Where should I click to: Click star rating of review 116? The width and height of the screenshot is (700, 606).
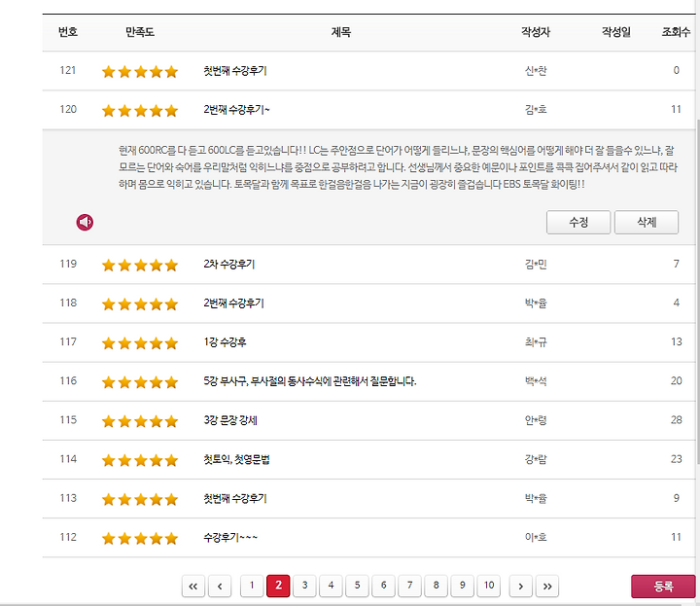140,382
